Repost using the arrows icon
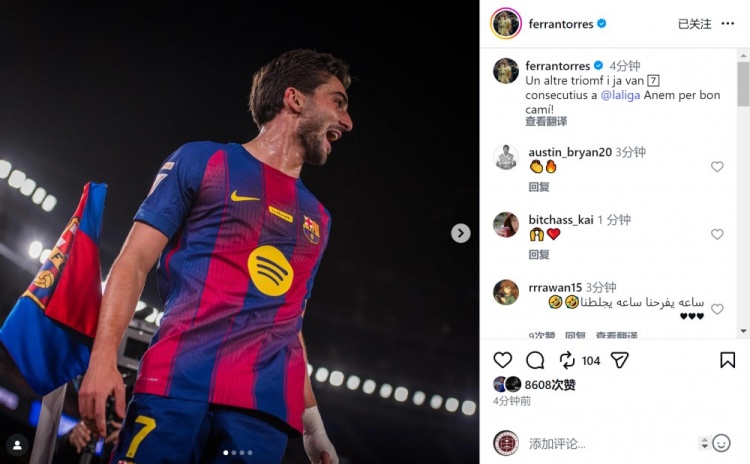This screenshot has height=464, width=750. point(567,360)
